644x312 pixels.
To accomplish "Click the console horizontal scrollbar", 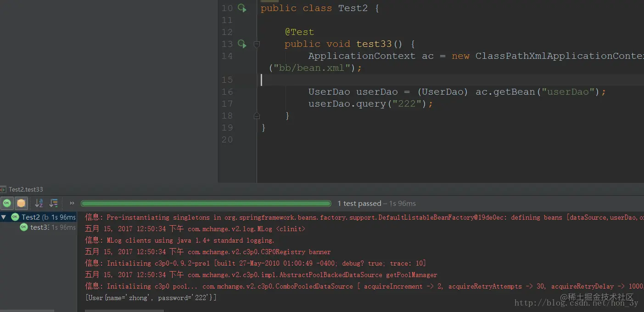I will click(124, 311).
